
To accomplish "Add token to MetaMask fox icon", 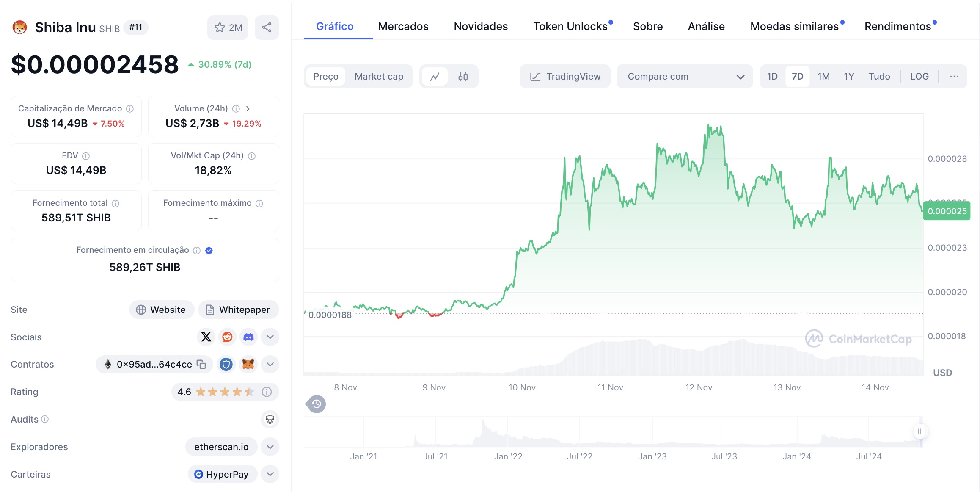I will click(x=248, y=364).
